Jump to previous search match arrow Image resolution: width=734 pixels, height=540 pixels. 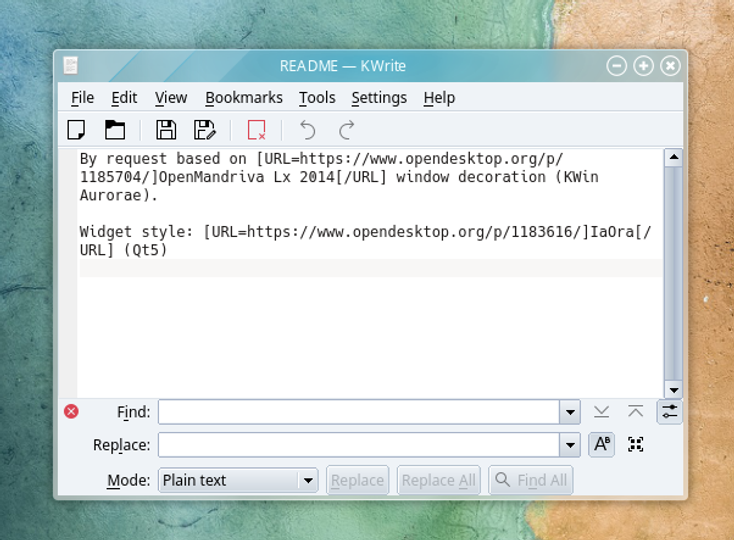[x=635, y=412]
